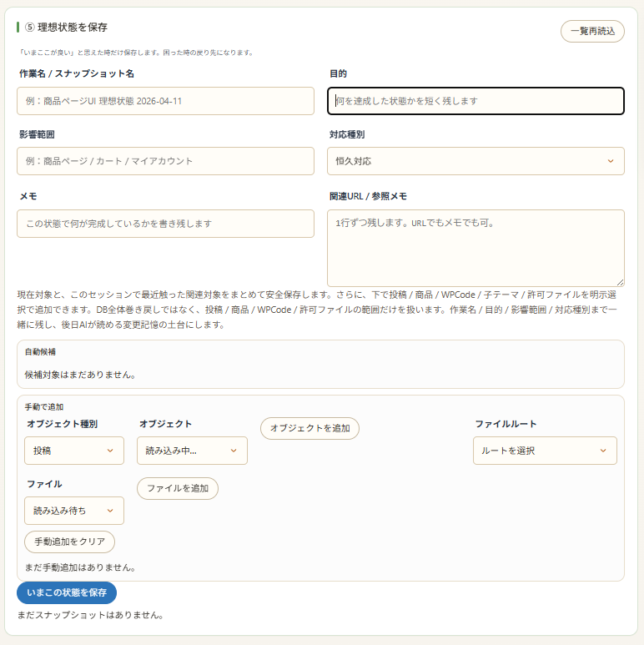
Task: Click the メモ input field
Action: pos(165,224)
